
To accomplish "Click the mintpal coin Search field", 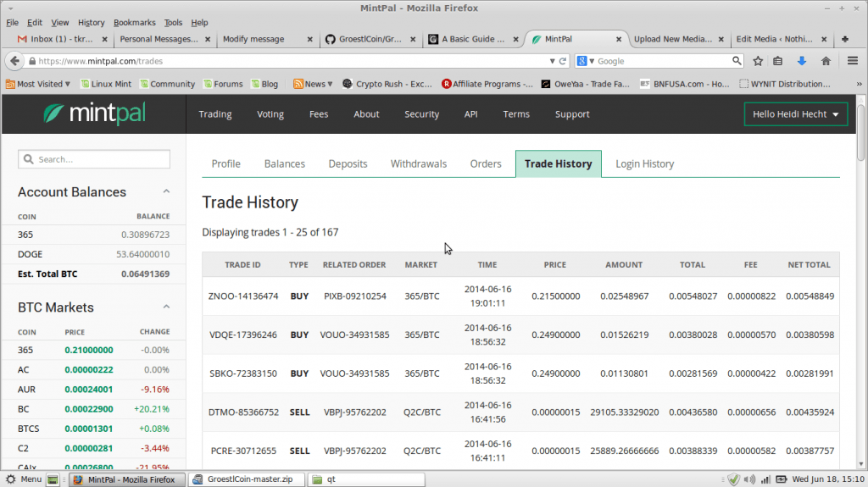I will point(94,159).
